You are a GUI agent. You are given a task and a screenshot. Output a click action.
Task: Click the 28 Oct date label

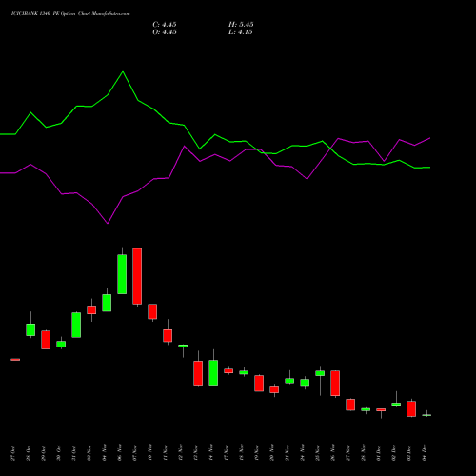[29, 453]
